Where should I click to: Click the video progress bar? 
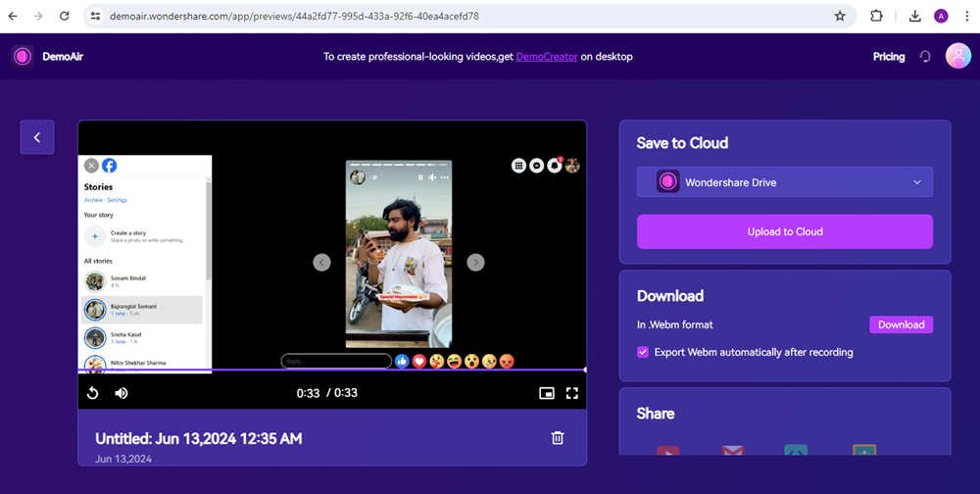coord(332,370)
